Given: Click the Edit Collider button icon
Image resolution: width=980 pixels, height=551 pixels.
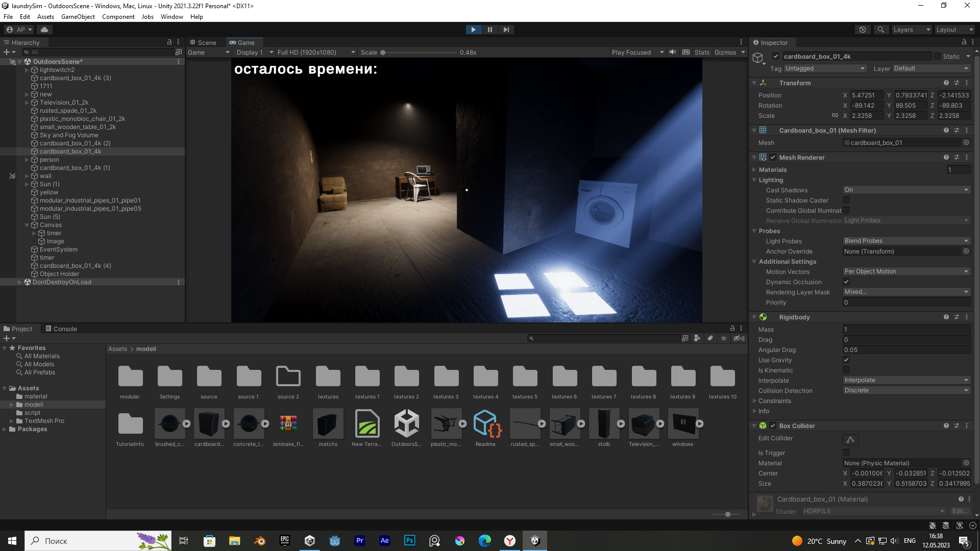Looking at the screenshot, I should click(x=850, y=439).
